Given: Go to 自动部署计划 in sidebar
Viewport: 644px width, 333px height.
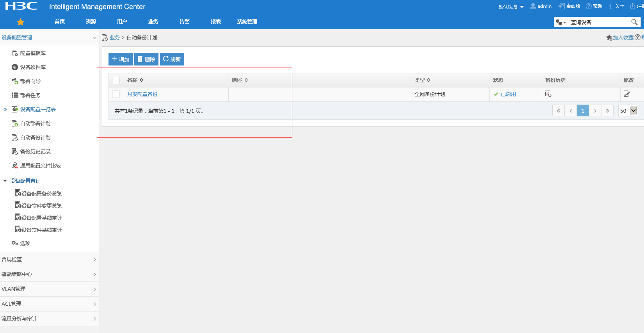Looking at the screenshot, I should pos(36,123).
